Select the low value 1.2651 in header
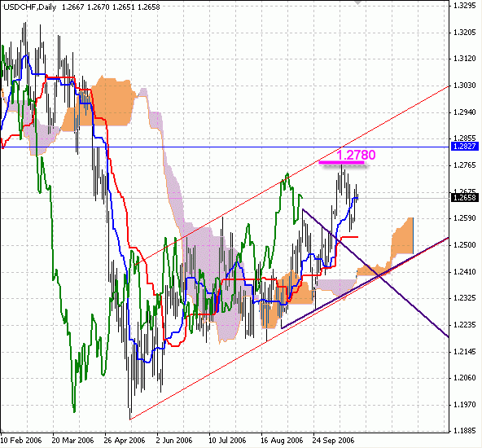 [124, 7]
